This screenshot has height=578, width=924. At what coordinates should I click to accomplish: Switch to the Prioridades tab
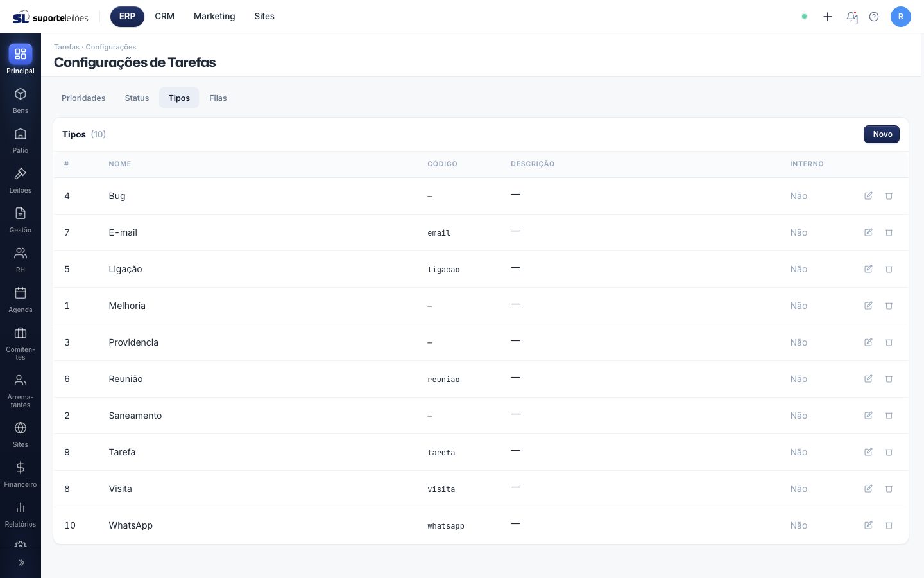point(83,98)
